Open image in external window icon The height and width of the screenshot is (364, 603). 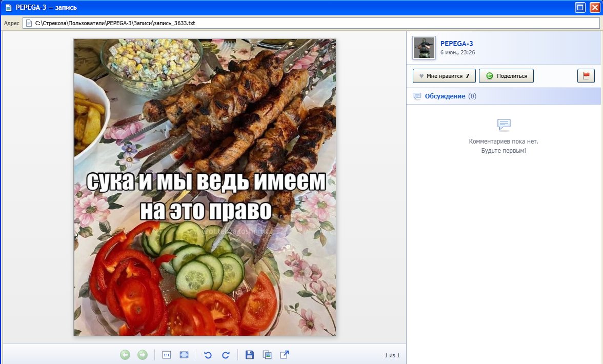285,355
